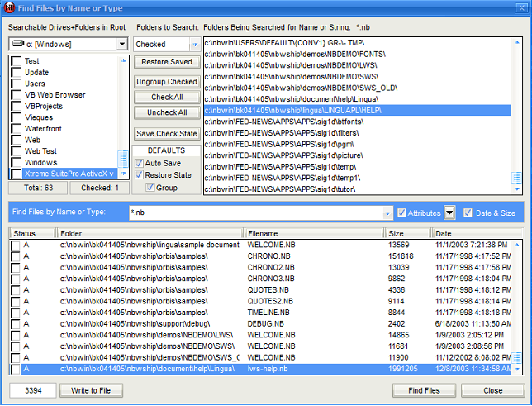The height and width of the screenshot is (406, 532).
Task: Toggle the Attributes checkbox
Action: coord(402,213)
